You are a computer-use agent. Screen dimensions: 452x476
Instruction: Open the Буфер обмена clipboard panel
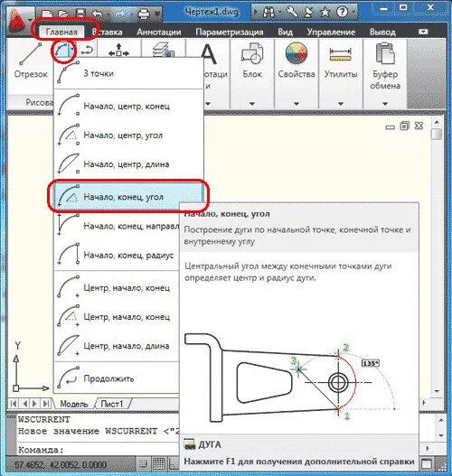[384, 66]
